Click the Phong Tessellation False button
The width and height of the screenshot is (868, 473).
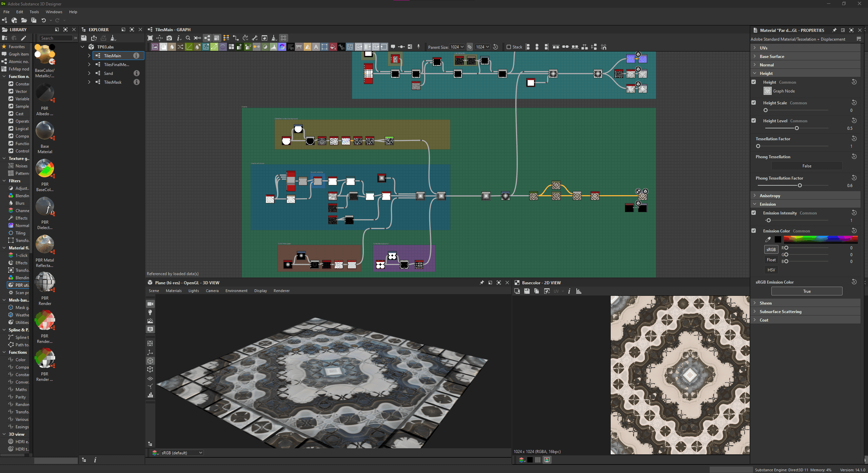807,166
